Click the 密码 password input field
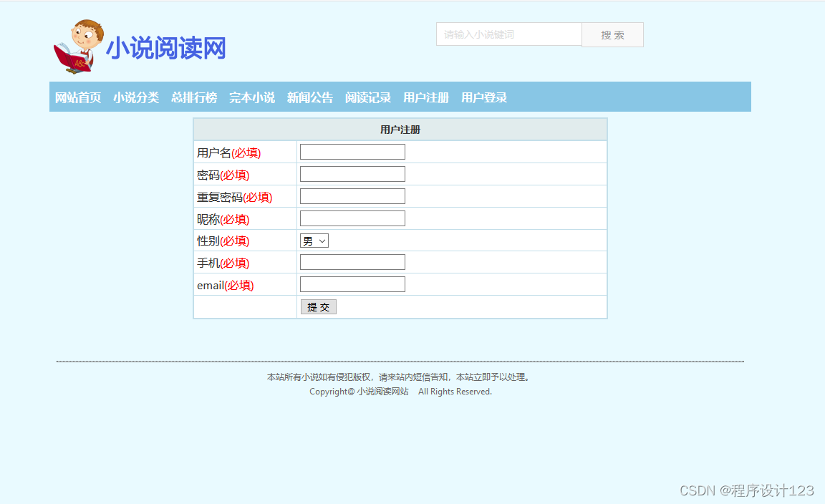The image size is (825, 504). click(352, 173)
